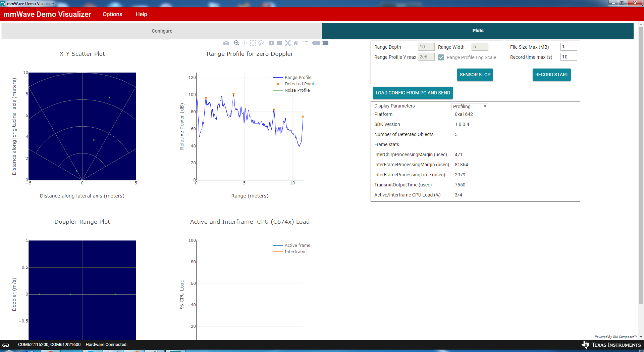
Task: Switch to the Configure tab
Action: [162, 31]
